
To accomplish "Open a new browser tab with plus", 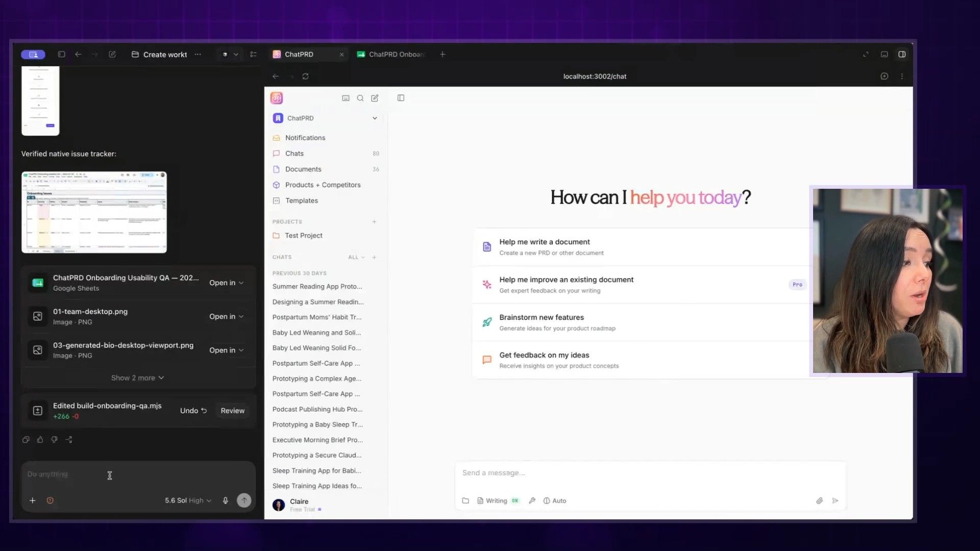I will click(443, 54).
